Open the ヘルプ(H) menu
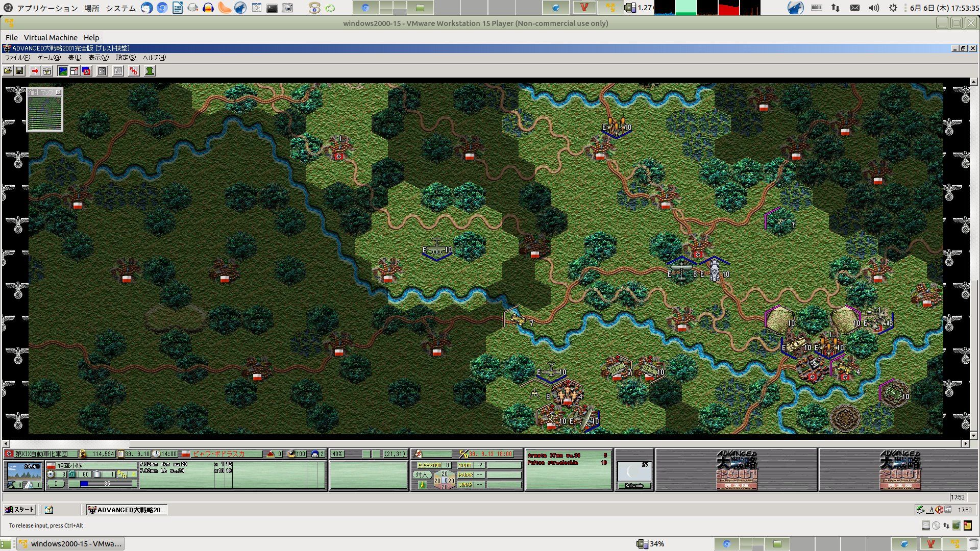Viewport: 980px width, 551px height. click(x=154, y=58)
